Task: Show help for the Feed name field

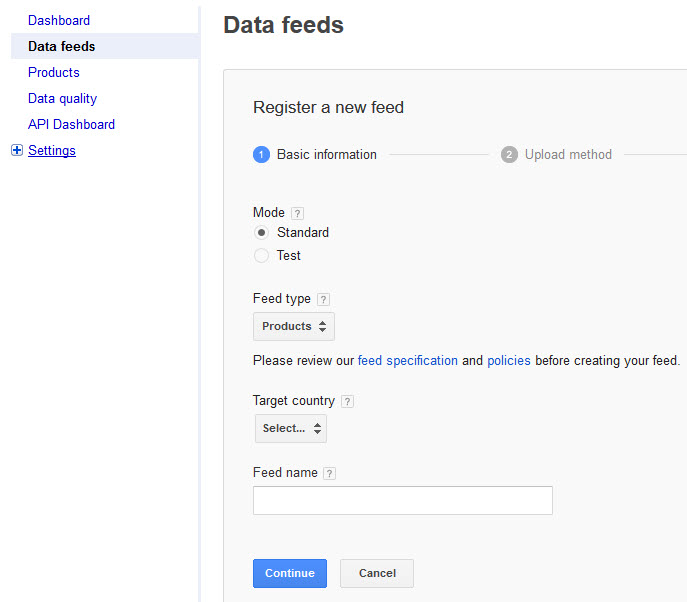Action: click(x=329, y=473)
